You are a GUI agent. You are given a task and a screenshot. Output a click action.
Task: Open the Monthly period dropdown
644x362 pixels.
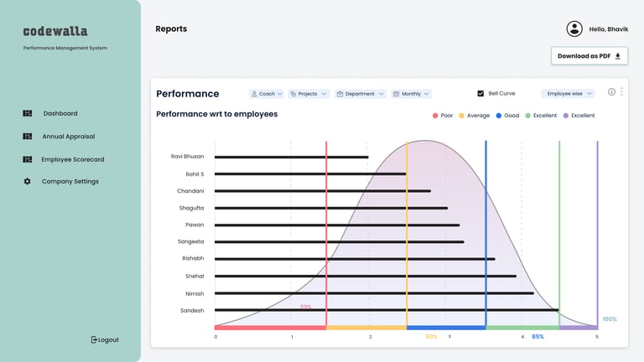(x=411, y=94)
